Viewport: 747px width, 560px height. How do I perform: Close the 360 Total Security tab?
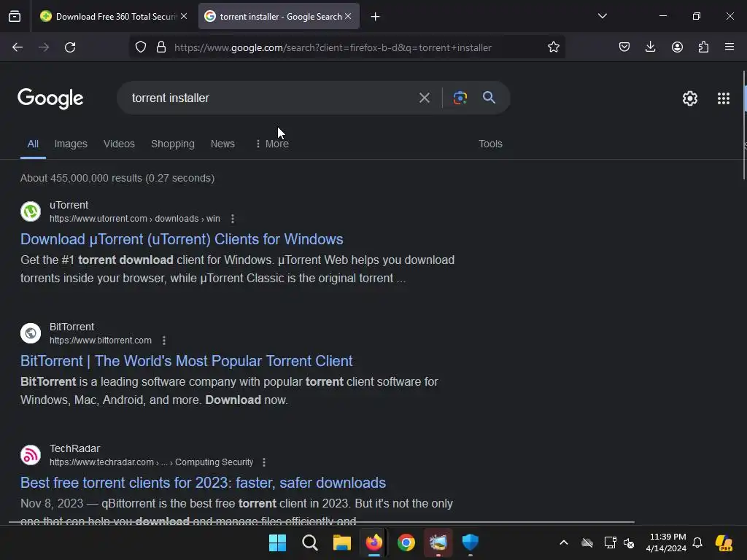(184, 16)
